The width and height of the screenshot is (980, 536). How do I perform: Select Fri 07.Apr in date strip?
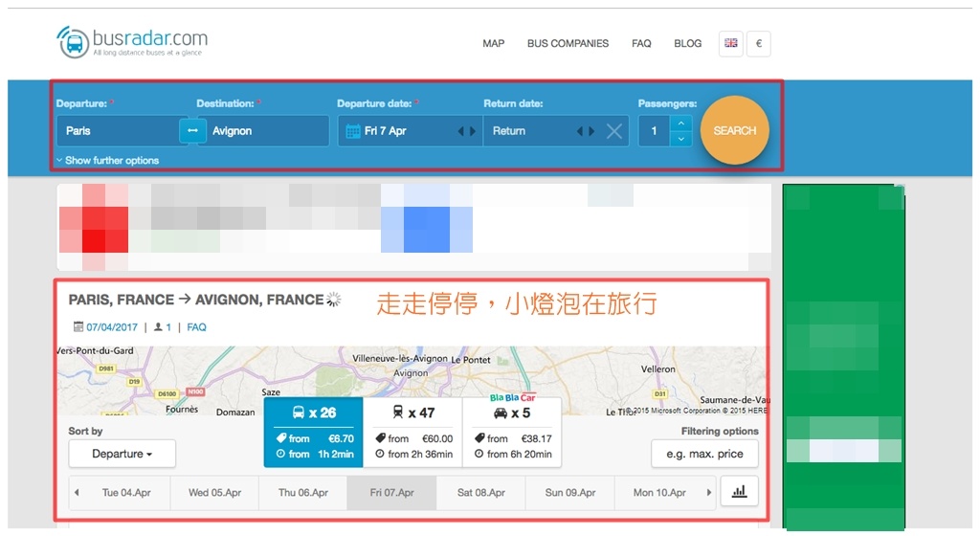[x=391, y=492]
